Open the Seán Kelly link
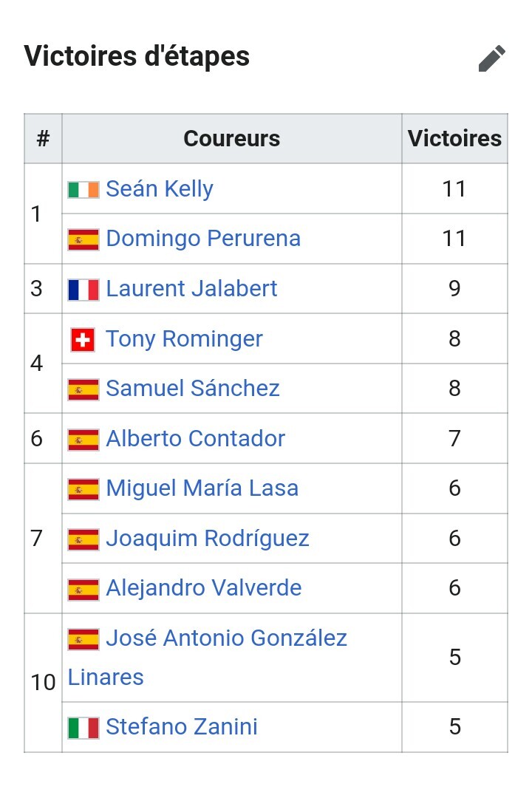This screenshot has height=798, width=532. [160, 189]
